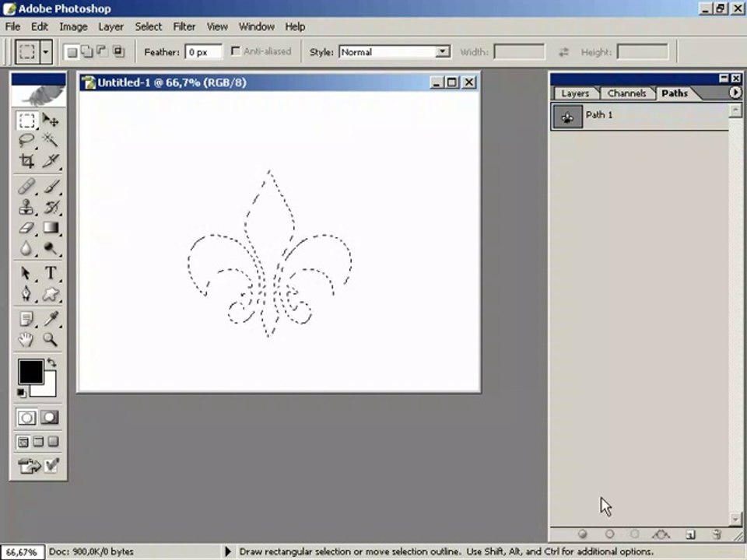Switch to Full Screen mode

54,442
